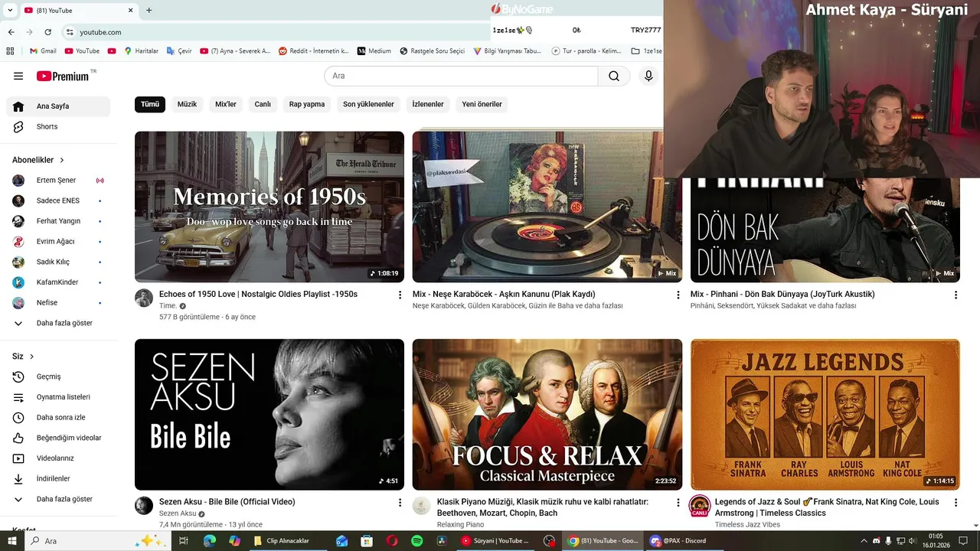Open the Time. channel avatar
Screen dimensions: 980x551
pyautogui.click(x=144, y=298)
